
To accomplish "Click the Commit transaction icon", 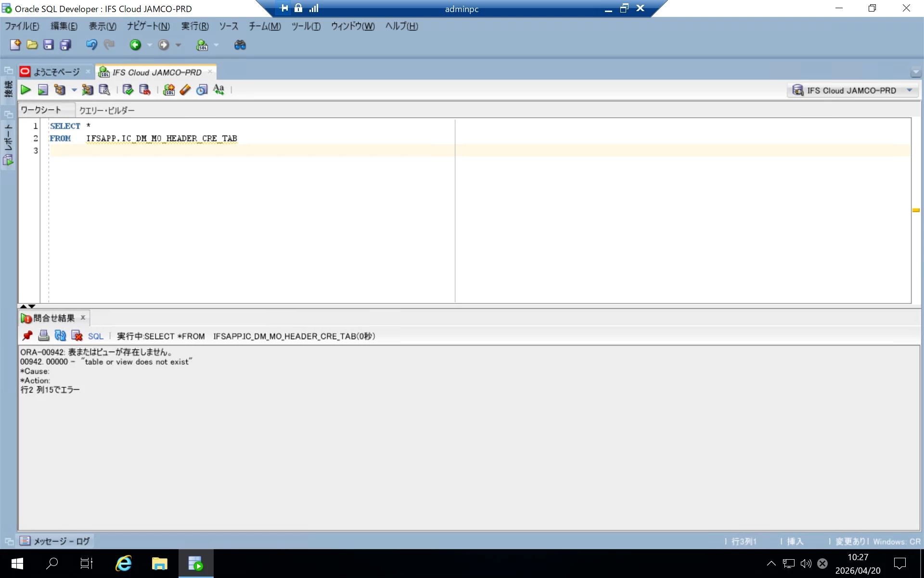I will [128, 90].
